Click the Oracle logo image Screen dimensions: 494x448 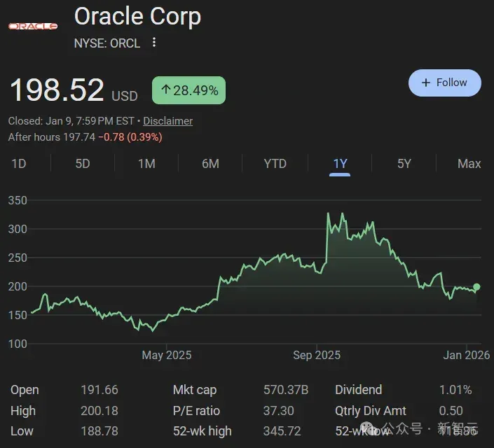33,26
